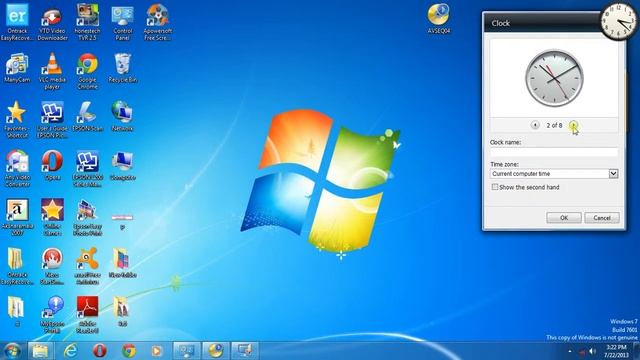
Task: Open Windows Media Player taskbar icon
Action: (x=156, y=351)
